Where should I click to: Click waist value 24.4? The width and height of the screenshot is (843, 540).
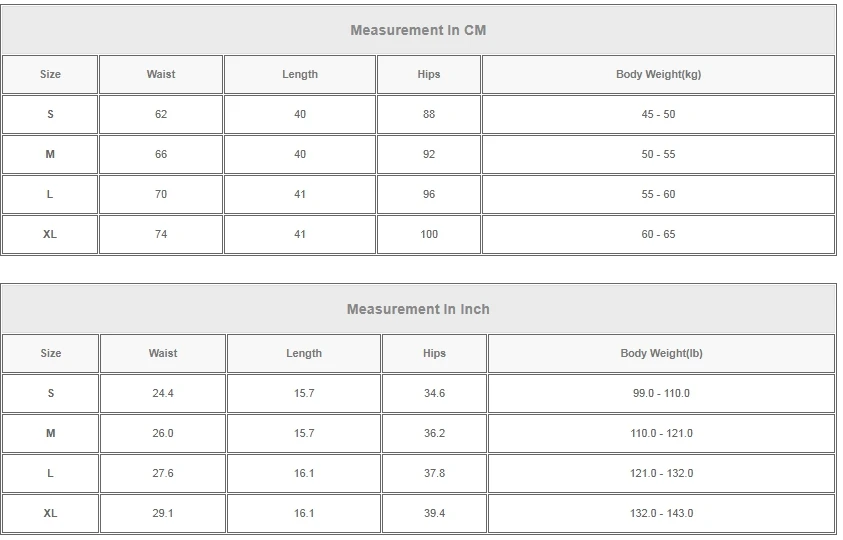coord(163,393)
